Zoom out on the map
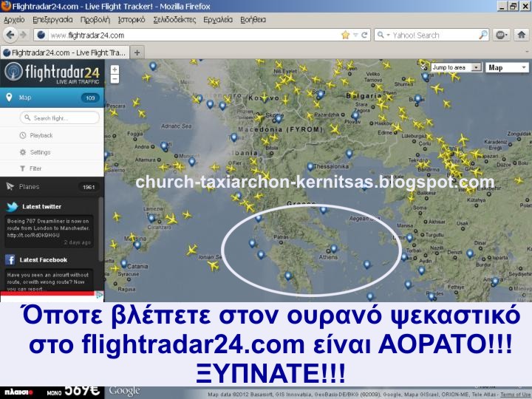532x399 pixels. tap(115, 79)
